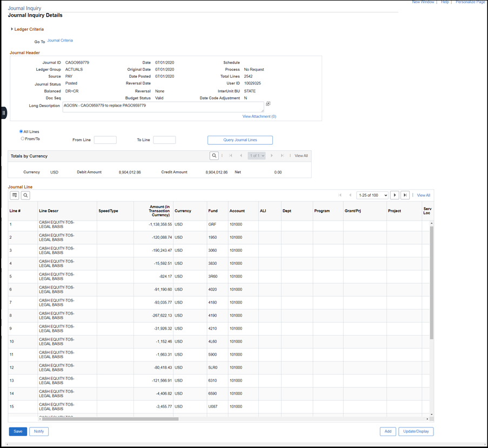Click the Query Journal Lines button

[x=240, y=140]
